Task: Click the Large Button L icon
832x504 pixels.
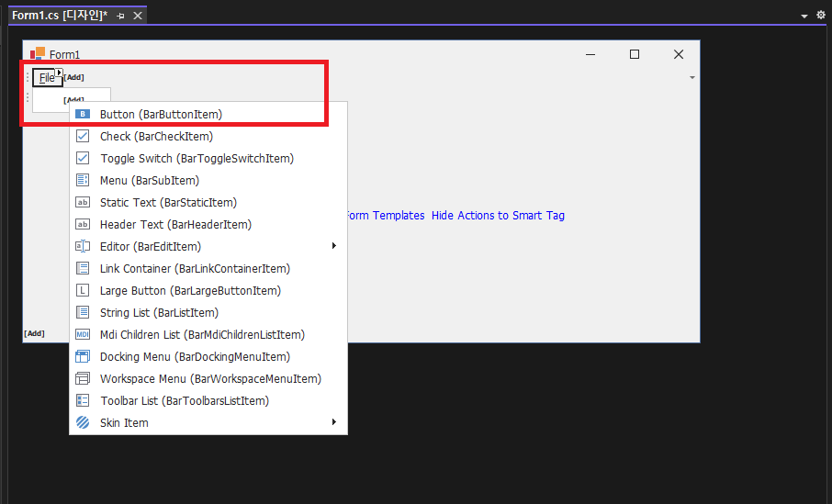Action: point(83,290)
